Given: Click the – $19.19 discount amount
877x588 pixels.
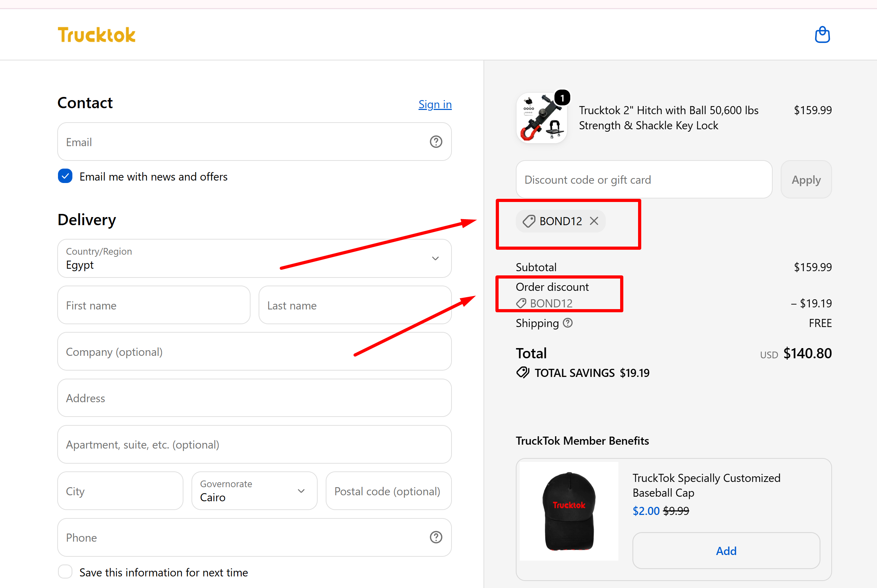Looking at the screenshot, I should pyautogui.click(x=811, y=303).
